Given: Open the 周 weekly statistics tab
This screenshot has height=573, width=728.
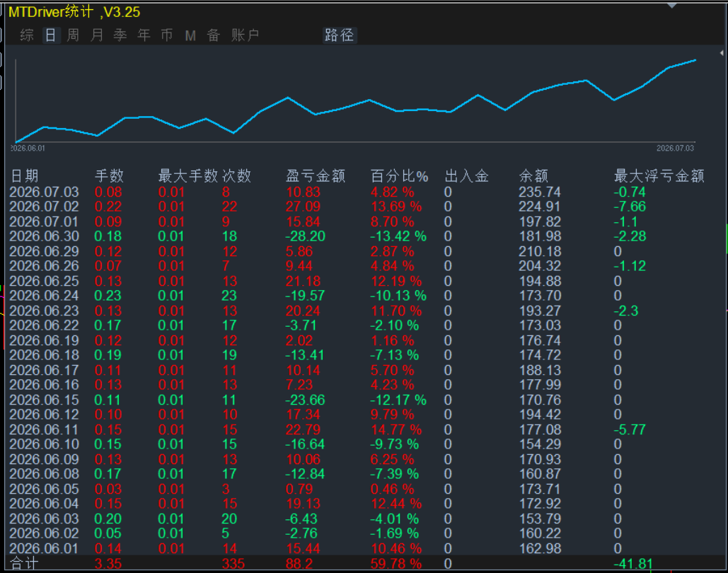Looking at the screenshot, I should pos(74,35).
